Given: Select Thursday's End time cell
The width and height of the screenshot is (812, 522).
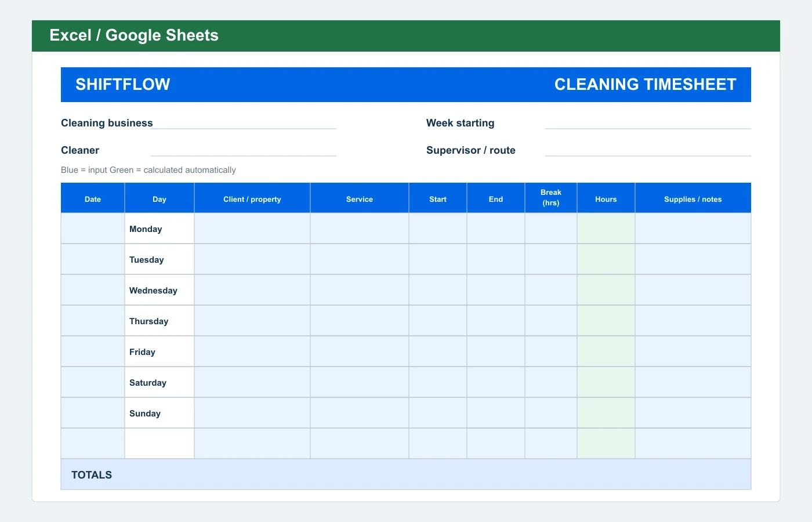Looking at the screenshot, I should [x=496, y=321].
